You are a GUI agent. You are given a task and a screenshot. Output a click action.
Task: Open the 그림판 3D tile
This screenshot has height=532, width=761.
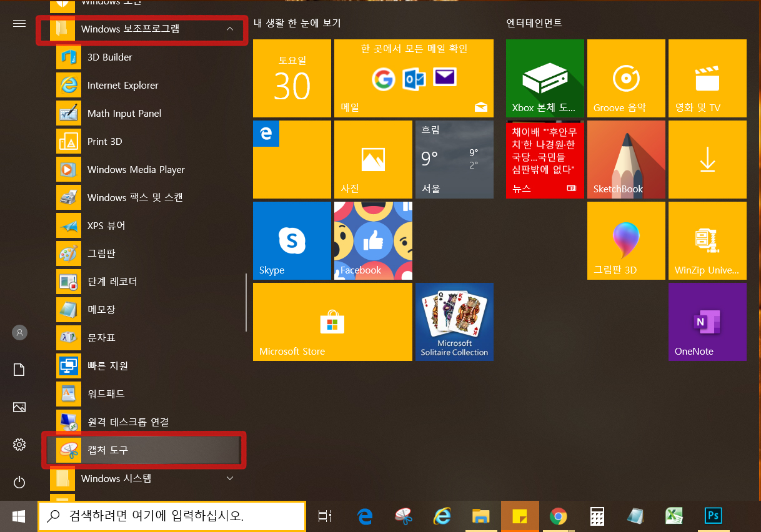[x=626, y=240]
